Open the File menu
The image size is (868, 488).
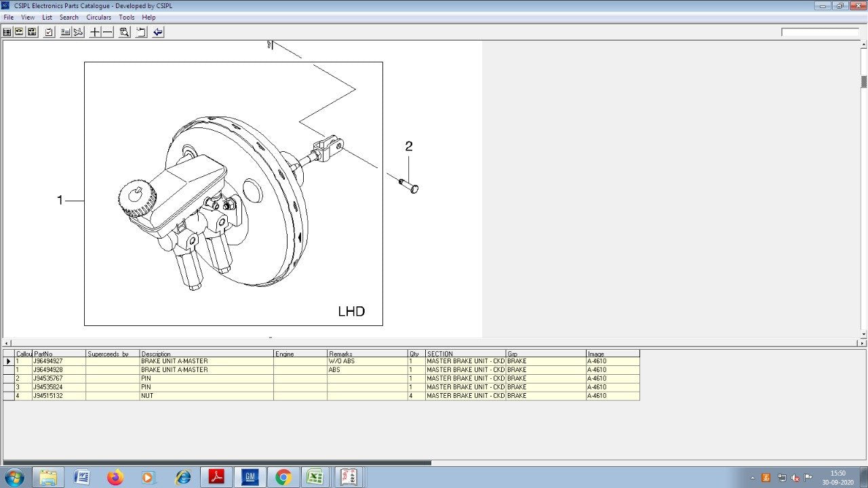(9, 17)
